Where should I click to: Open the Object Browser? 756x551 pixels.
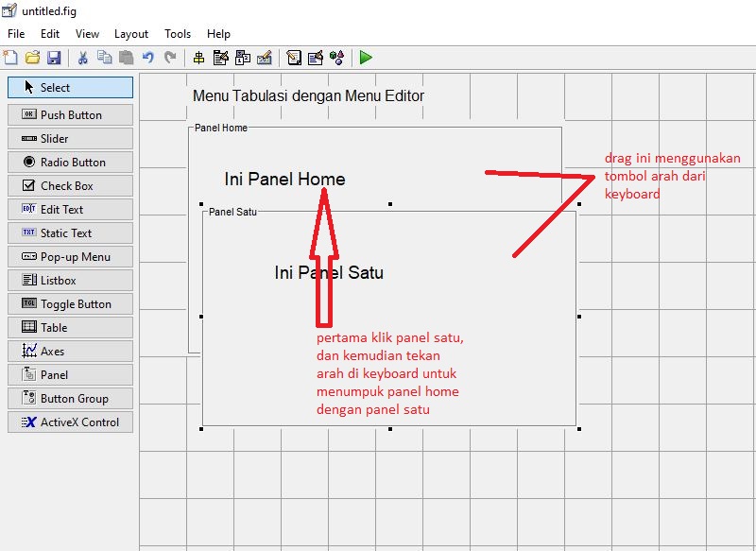tap(337, 57)
